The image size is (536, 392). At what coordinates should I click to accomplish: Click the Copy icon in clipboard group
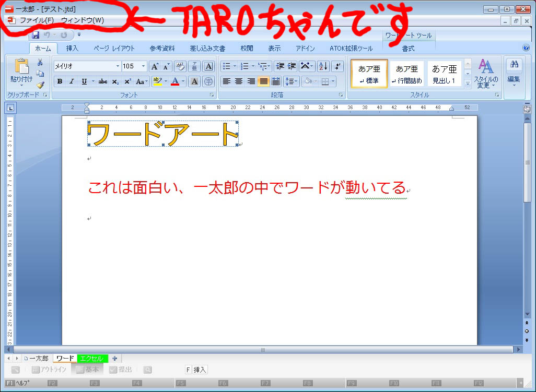[40, 74]
